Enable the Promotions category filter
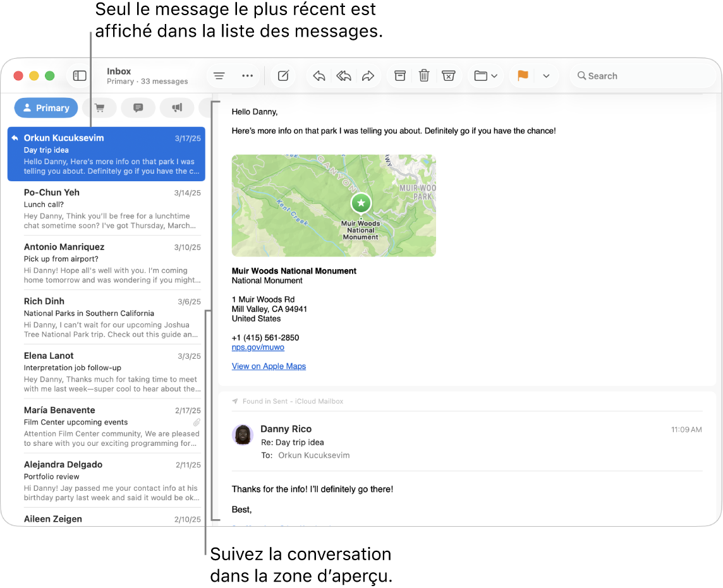 pos(177,107)
